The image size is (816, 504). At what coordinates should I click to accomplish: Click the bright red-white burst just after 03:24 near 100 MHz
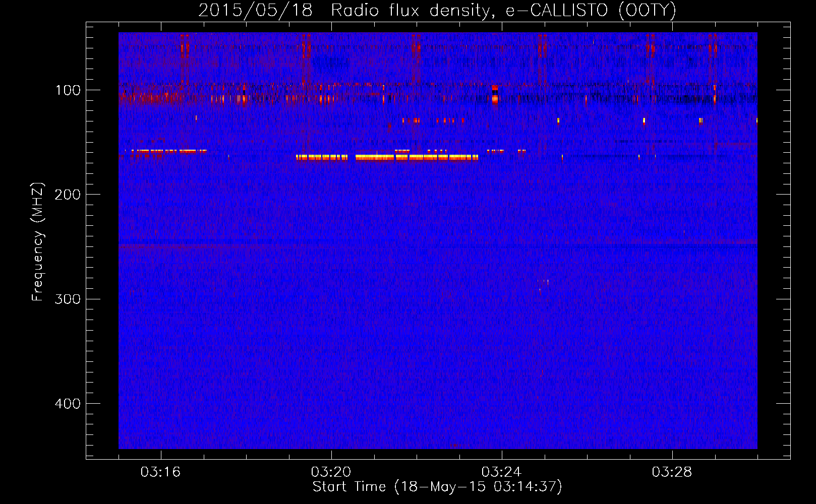(495, 94)
